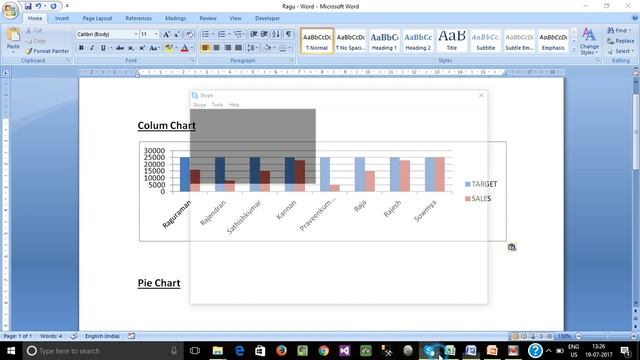Open Change Case Aa dropdown
This screenshot has height=360, width=640.
[154, 48]
